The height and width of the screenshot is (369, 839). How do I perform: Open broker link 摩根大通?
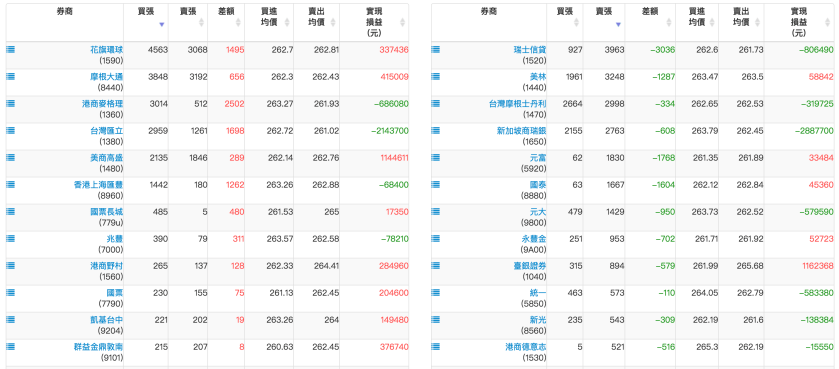107,76
